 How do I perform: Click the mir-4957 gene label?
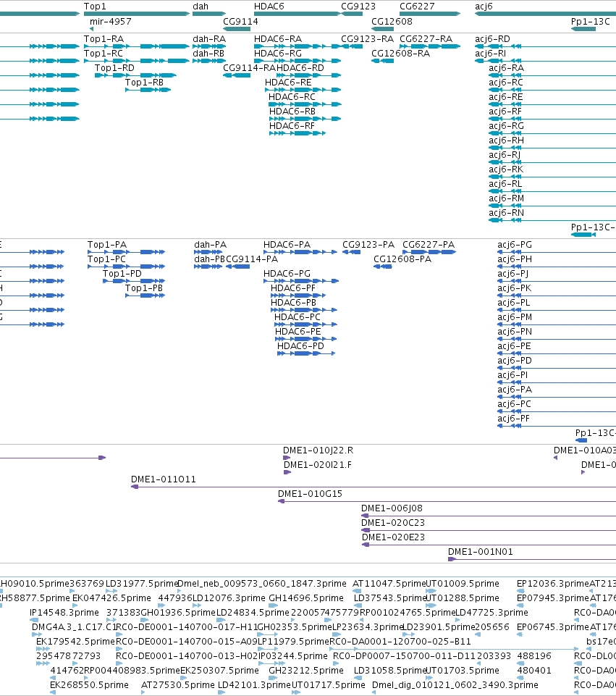[x=111, y=21]
